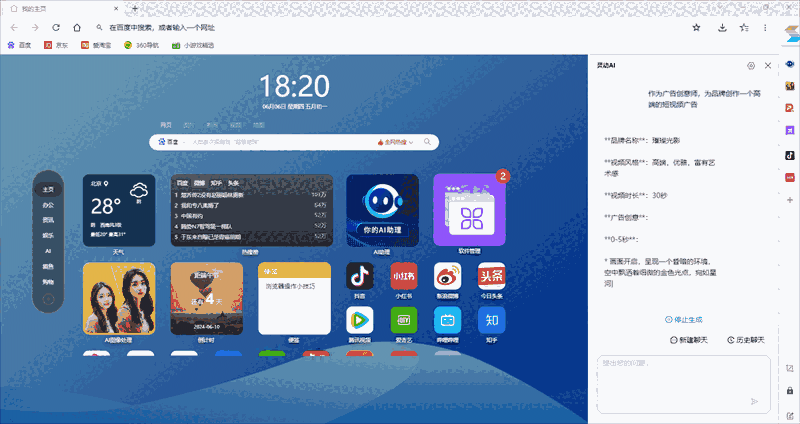
Task: Open the home page via house icon
Action: 77,28
